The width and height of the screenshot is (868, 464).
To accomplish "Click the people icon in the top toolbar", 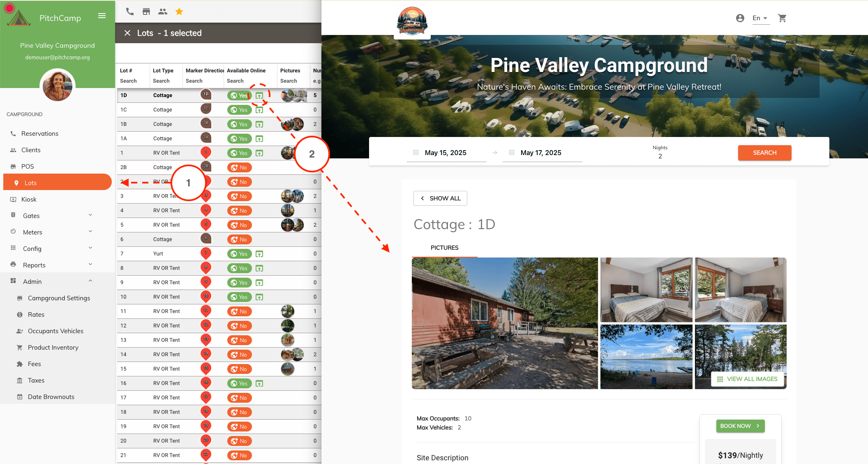I will pyautogui.click(x=163, y=12).
